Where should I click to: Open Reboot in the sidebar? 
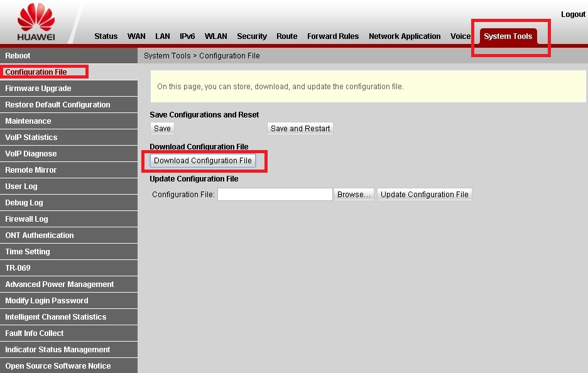[18, 56]
